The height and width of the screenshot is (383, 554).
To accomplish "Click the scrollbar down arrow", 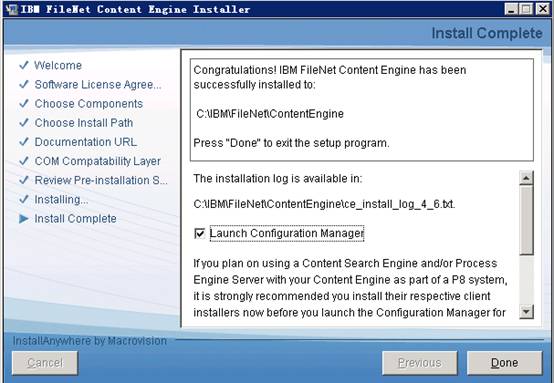I will tap(526, 312).
